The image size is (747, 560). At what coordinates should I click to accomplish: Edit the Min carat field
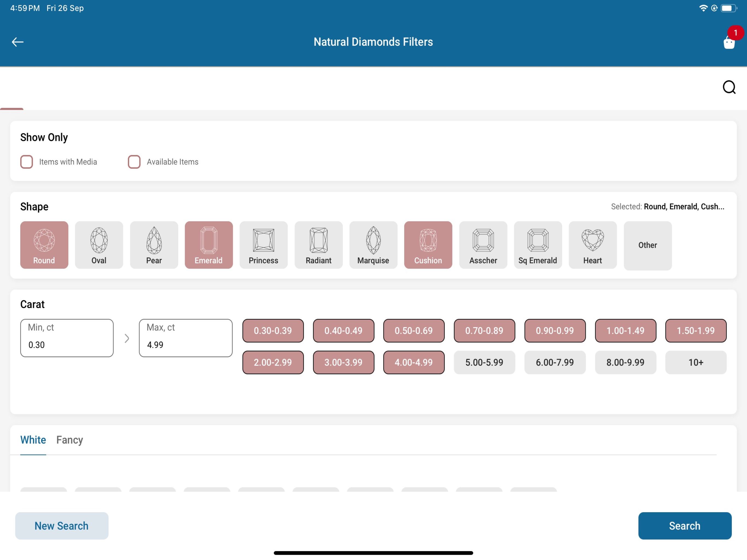tap(67, 338)
